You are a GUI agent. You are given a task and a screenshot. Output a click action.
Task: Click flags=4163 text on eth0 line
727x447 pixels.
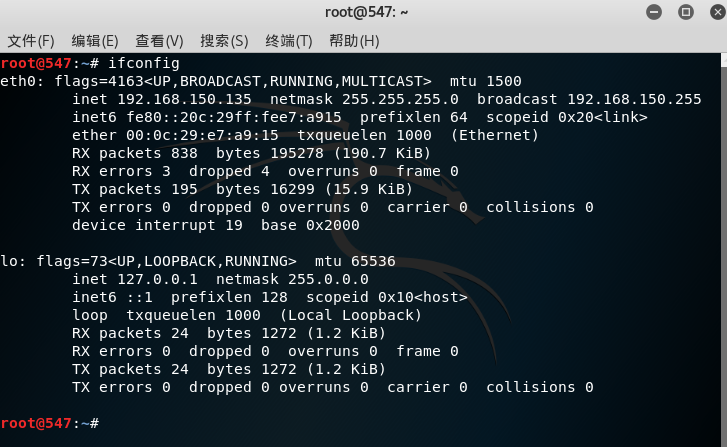click(99, 81)
